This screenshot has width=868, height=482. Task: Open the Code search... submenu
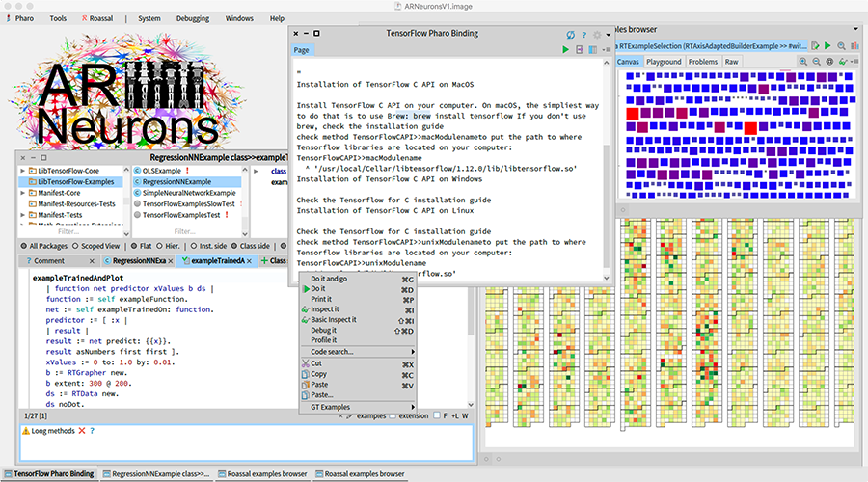pyautogui.click(x=358, y=352)
